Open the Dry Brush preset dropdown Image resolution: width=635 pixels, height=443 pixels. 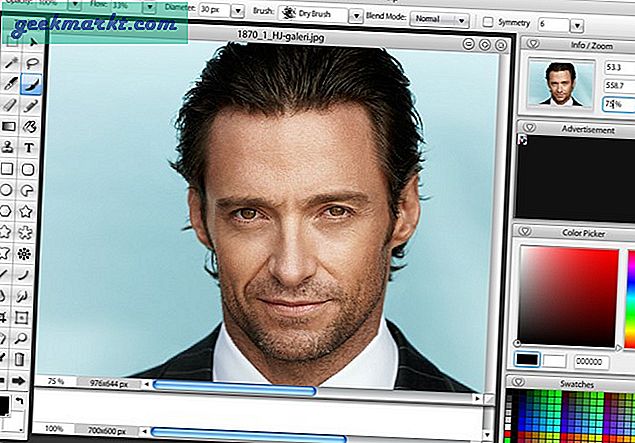click(x=356, y=16)
